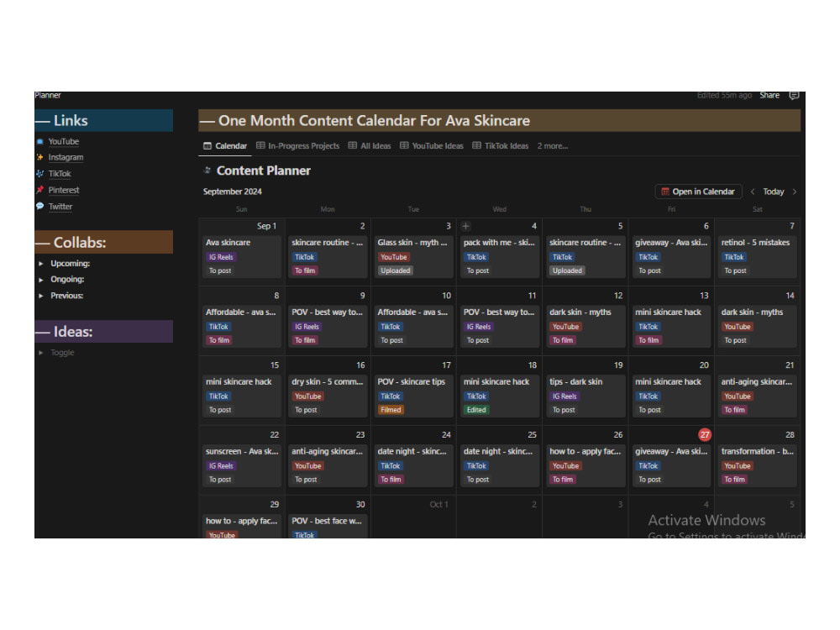Click the Share button
The image size is (840, 630).
pyautogui.click(x=769, y=96)
